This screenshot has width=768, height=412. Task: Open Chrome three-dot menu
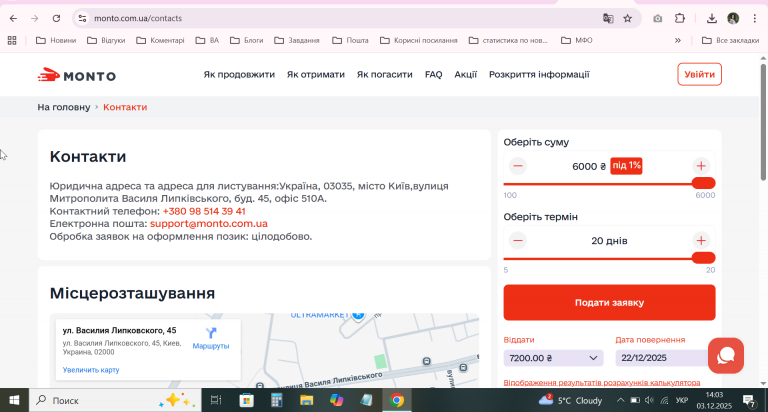754,18
